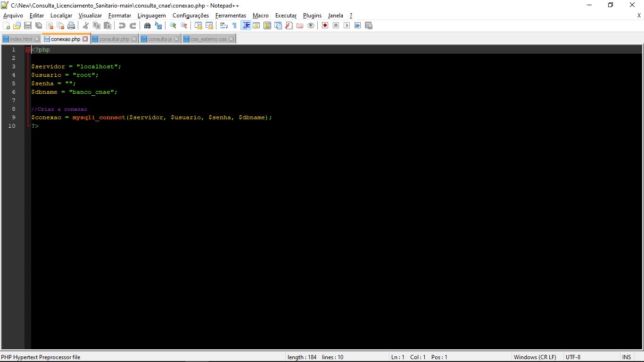Collapse the PHP block fold marker
The image size is (644, 362).
pyautogui.click(x=28, y=49)
